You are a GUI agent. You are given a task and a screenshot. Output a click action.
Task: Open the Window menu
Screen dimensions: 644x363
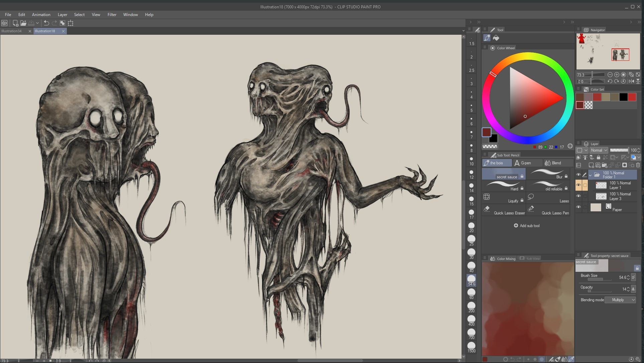coord(130,15)
